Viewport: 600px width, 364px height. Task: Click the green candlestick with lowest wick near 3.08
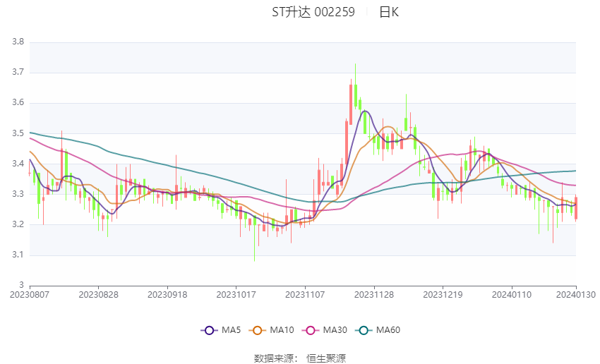[255, 221]
